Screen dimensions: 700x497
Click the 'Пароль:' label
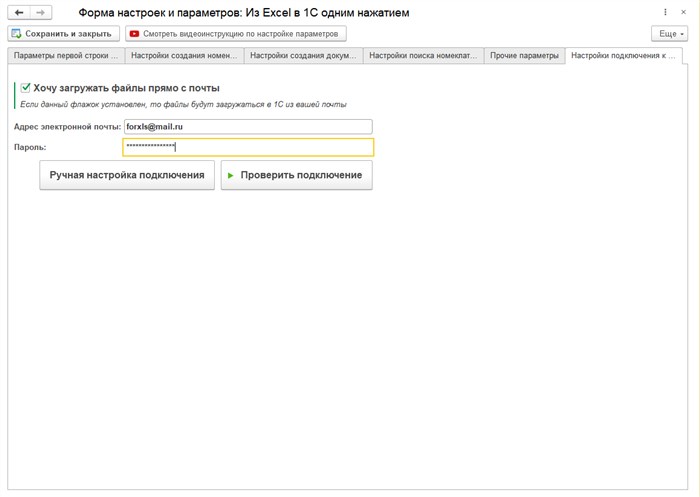tap(30, 147)
